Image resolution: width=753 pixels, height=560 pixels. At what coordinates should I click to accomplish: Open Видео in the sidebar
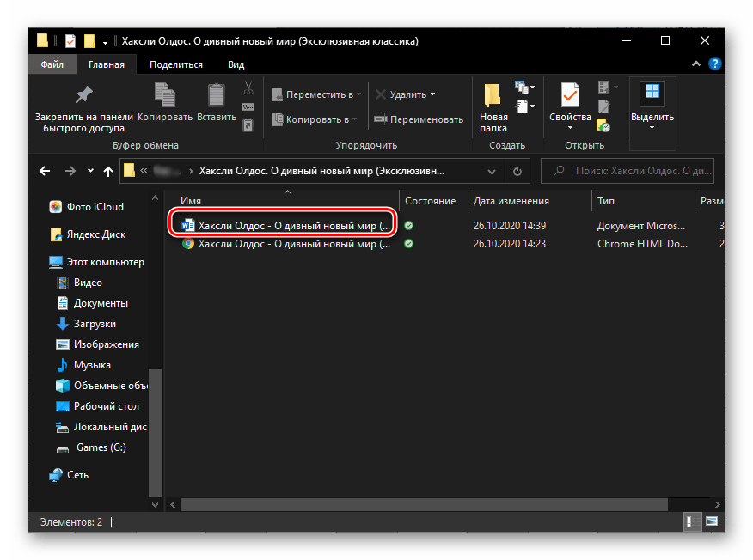80,283
